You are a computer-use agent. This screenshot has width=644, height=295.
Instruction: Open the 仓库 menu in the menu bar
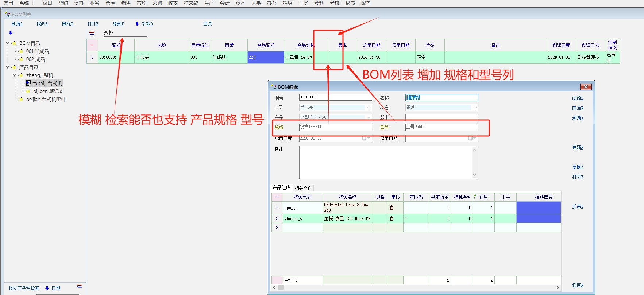click(110, 3)
